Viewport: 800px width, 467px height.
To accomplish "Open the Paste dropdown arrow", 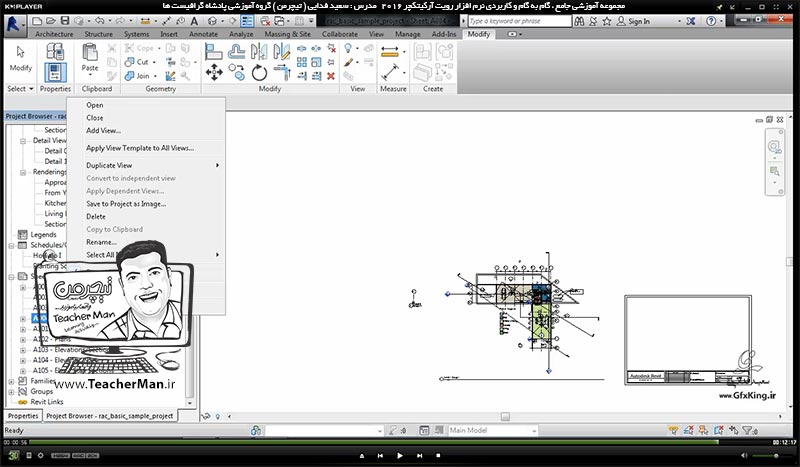I will 90,75.
